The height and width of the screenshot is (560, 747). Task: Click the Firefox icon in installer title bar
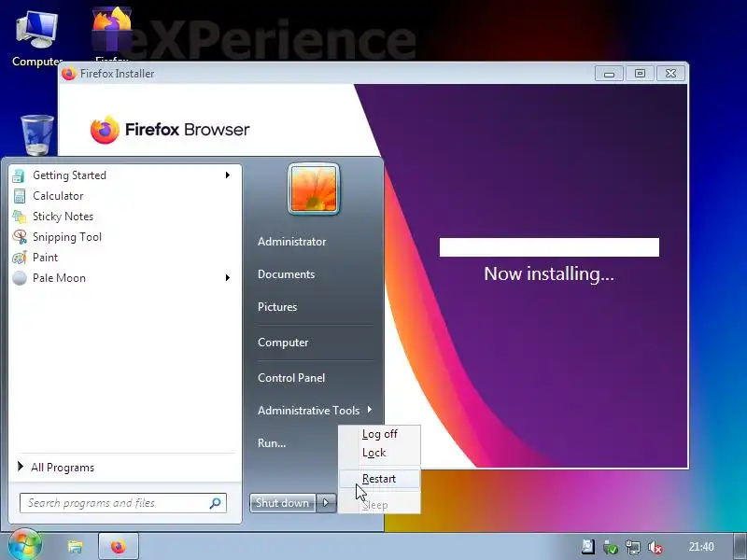(x=69, y=74)
